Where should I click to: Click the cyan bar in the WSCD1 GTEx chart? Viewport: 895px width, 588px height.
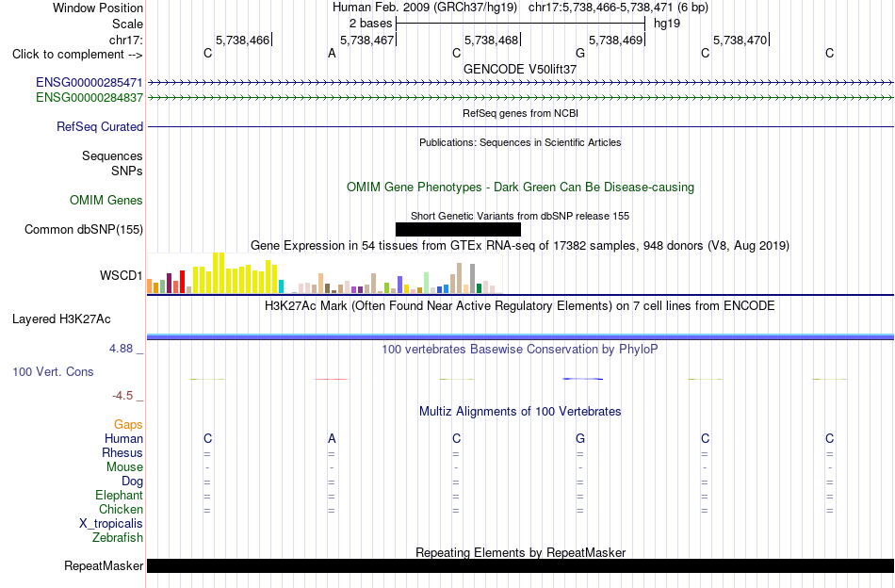coord(281,286)
